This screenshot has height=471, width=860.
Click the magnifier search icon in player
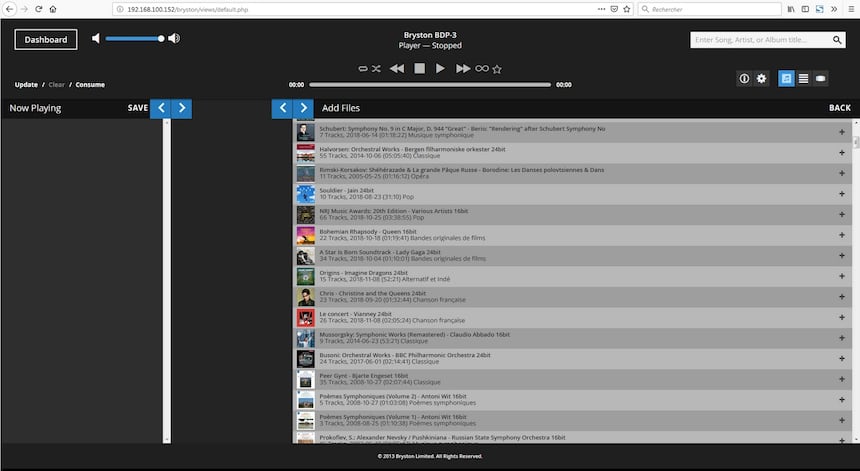click(837, 39)
